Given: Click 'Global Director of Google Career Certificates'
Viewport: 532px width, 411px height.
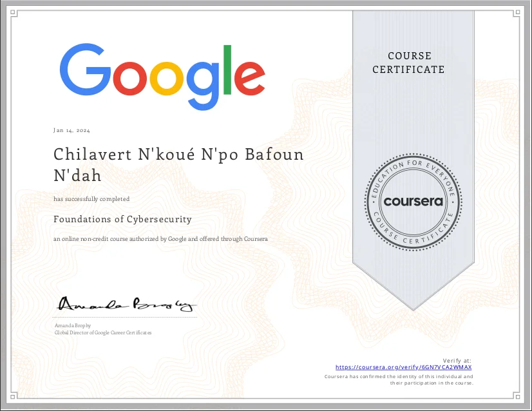Looking at the screenshot, I should tap(103, 332).
